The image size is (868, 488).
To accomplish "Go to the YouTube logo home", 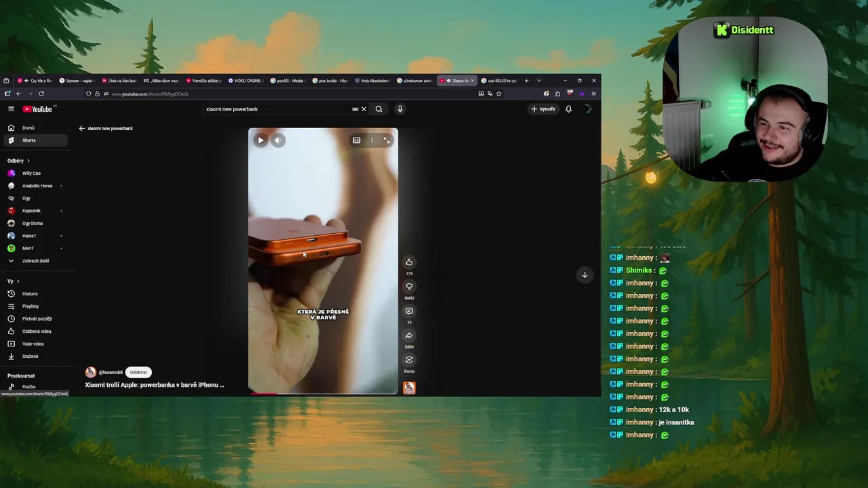I will pyautogui.click(x=38, y=108).
